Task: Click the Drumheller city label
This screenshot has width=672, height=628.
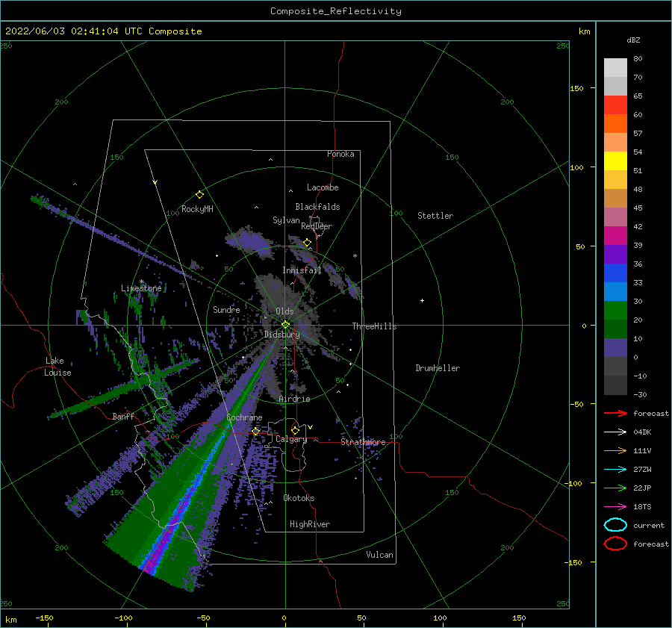Action: (x=438, y=368)
